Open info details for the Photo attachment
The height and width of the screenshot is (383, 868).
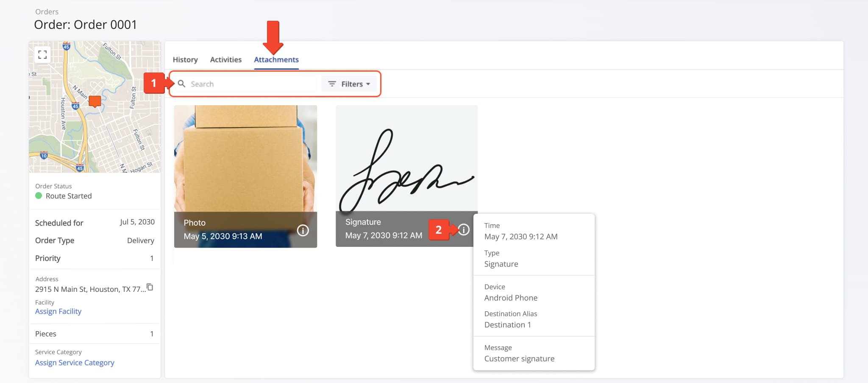point(303,230)
